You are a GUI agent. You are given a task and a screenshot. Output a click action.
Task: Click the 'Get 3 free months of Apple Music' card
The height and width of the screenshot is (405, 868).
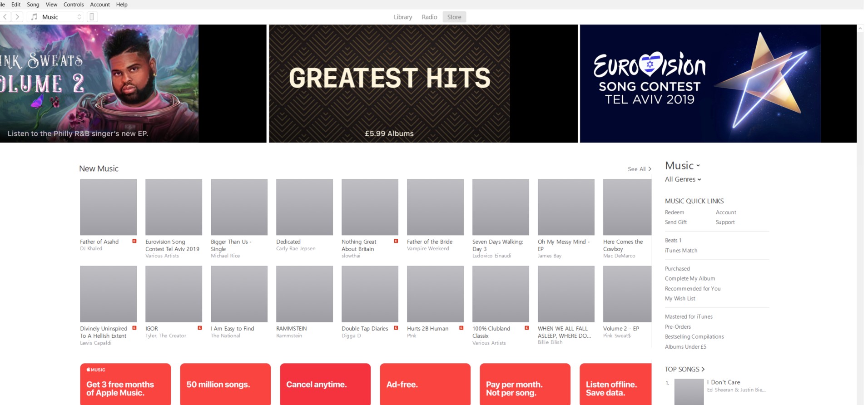pos(125,384)
